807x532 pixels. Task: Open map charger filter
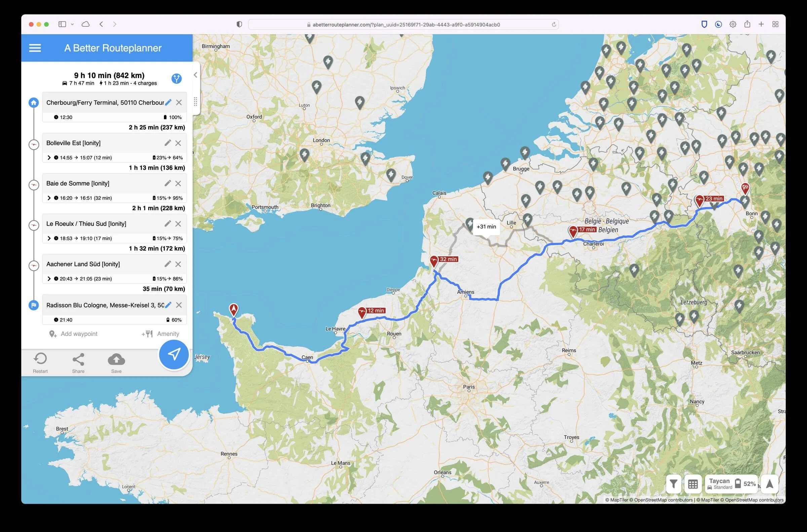[674, 484]
